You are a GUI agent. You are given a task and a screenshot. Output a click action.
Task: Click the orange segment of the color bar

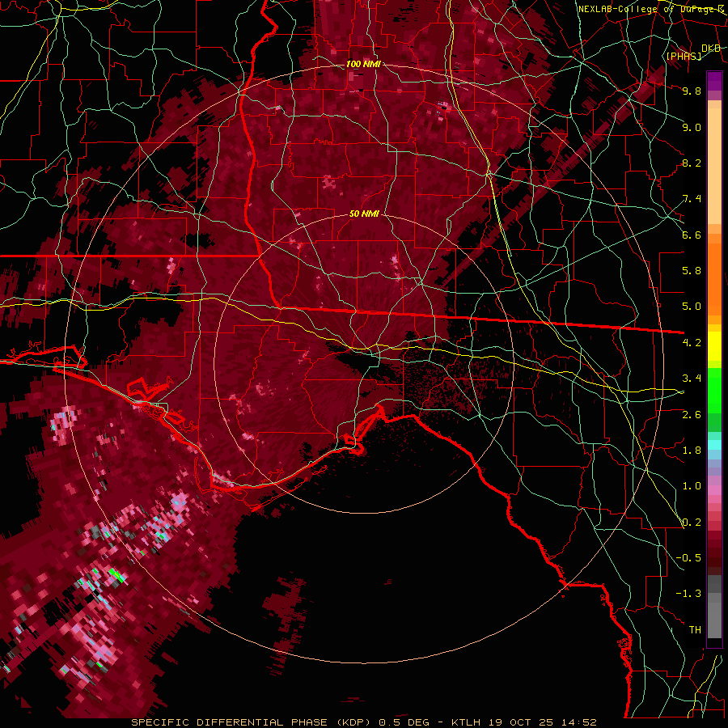(714, 280)
